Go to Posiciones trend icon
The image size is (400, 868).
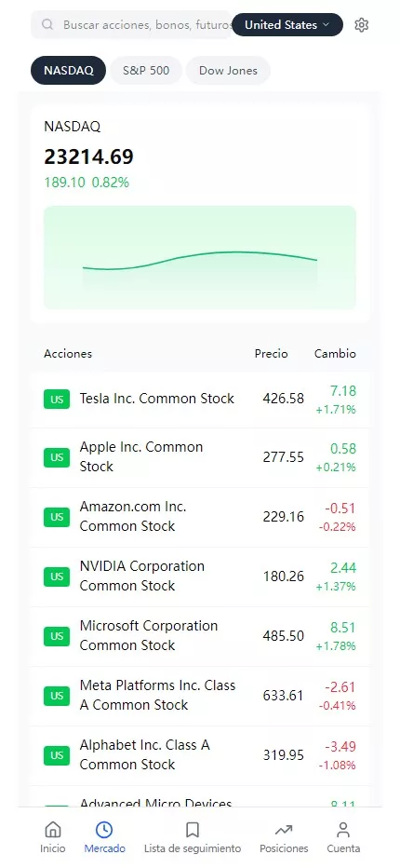click(x=284, y=829)
